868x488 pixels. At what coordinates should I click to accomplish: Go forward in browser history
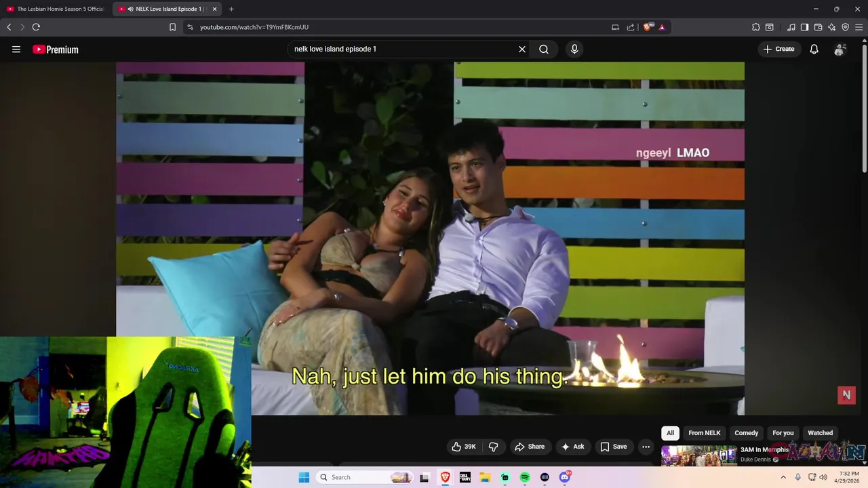[22, 27]
